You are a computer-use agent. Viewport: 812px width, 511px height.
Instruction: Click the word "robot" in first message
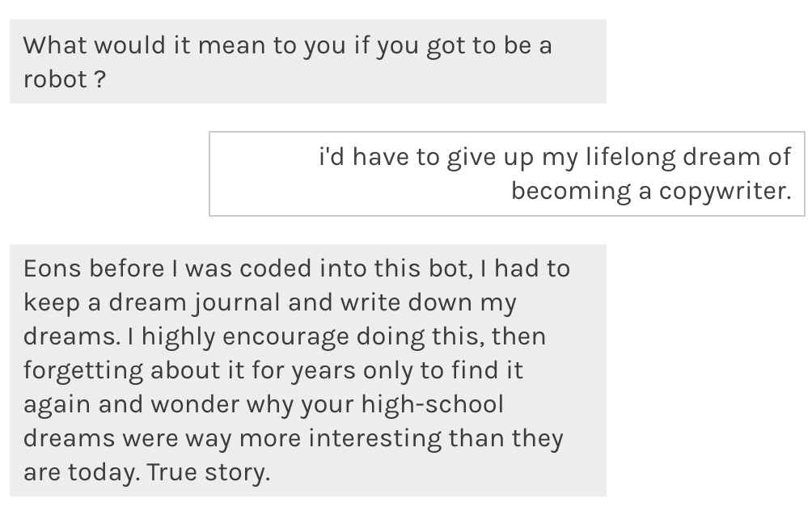click(x=54, y=79)
